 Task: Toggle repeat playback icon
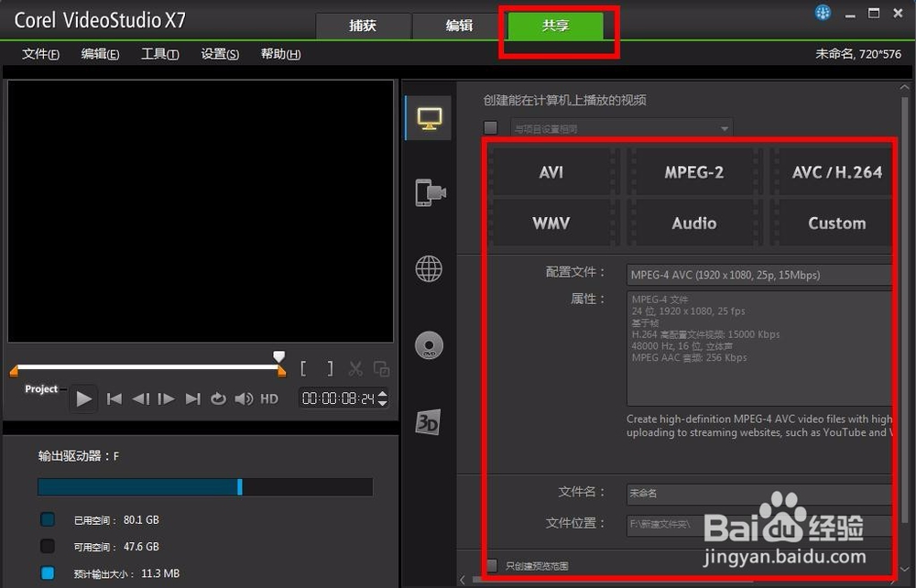coord(218,398)
